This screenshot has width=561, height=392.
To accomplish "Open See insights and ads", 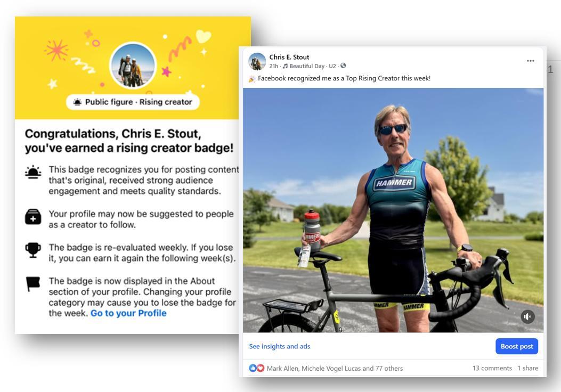I will click(x=280, y=346).
